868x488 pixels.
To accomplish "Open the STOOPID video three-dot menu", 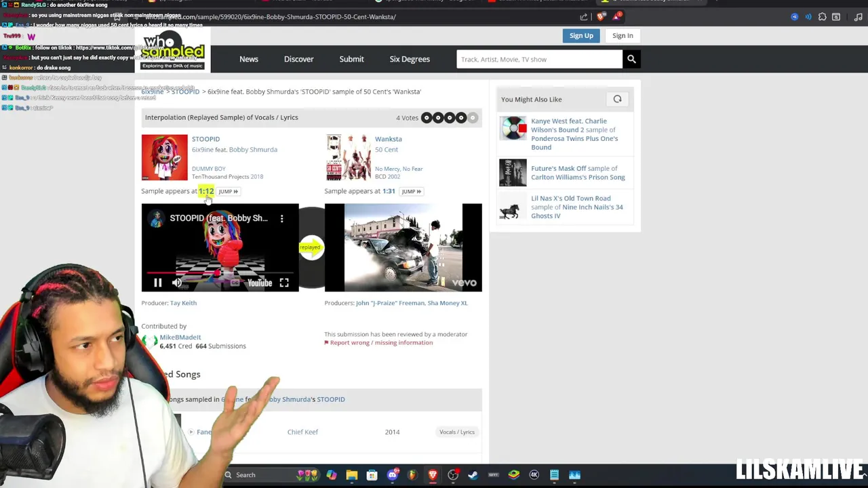I will [x=282, y=218].
